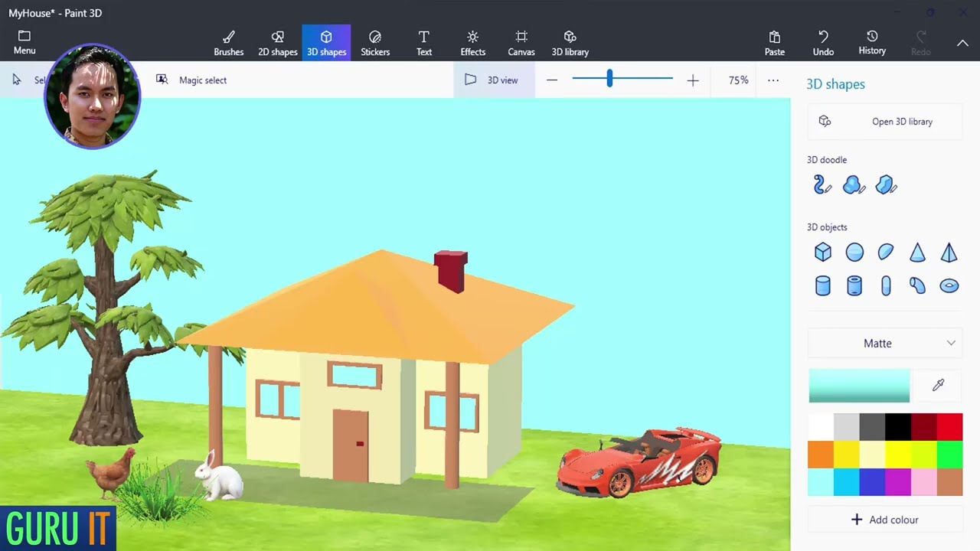Click Add colour button

click(885, 520)
